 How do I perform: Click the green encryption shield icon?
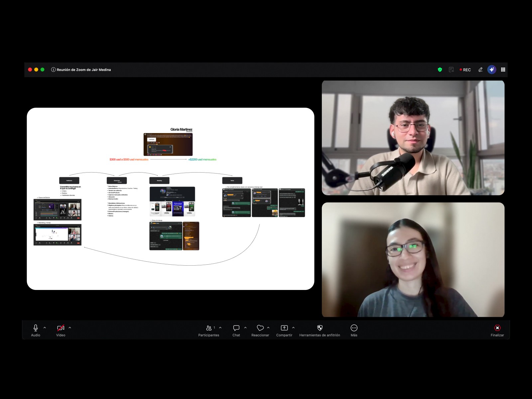[x=440, y=69]
